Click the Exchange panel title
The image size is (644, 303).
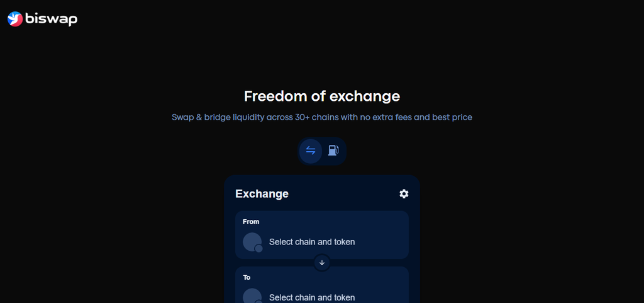[x=262, y=193]
